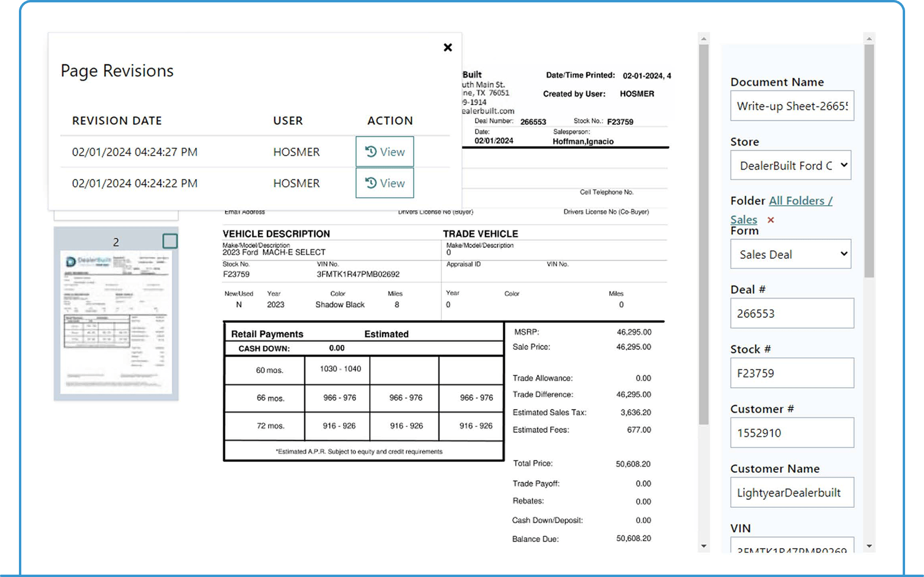
Task: Click the Page Revisions heading
Action: (117, 71)
